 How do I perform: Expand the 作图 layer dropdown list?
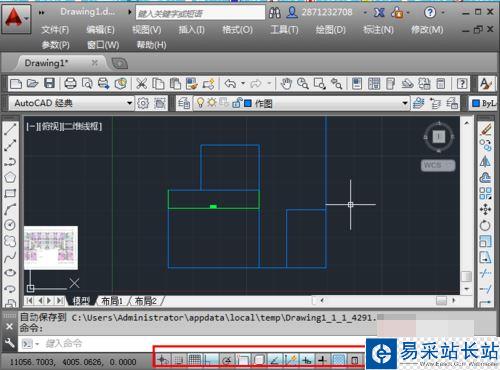click(405, 103)
